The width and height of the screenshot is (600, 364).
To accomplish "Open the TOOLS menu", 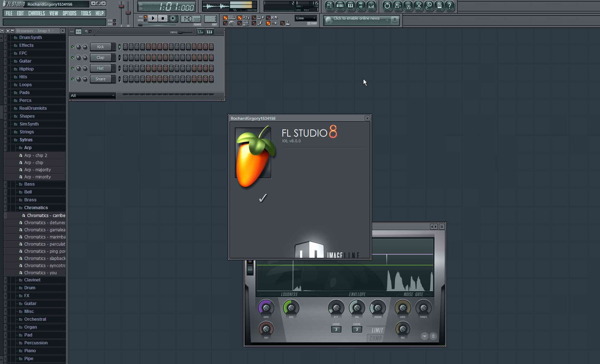I will [x=86, y=13].
